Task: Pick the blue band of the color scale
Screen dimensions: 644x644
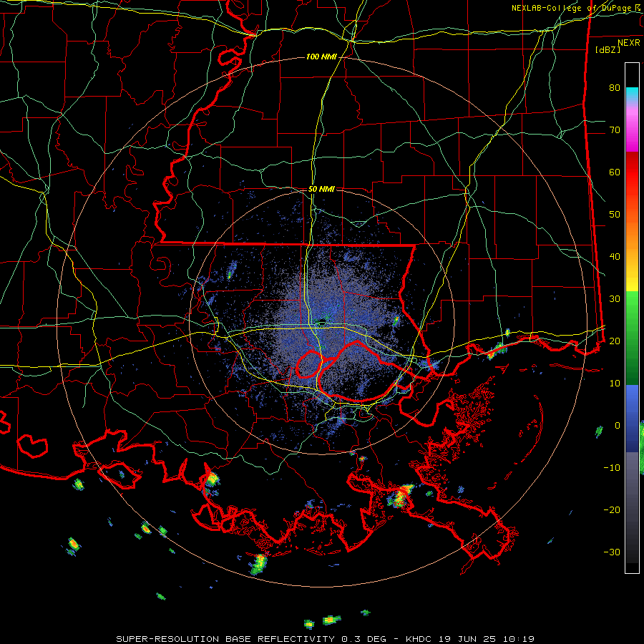Action: point(632,418)
